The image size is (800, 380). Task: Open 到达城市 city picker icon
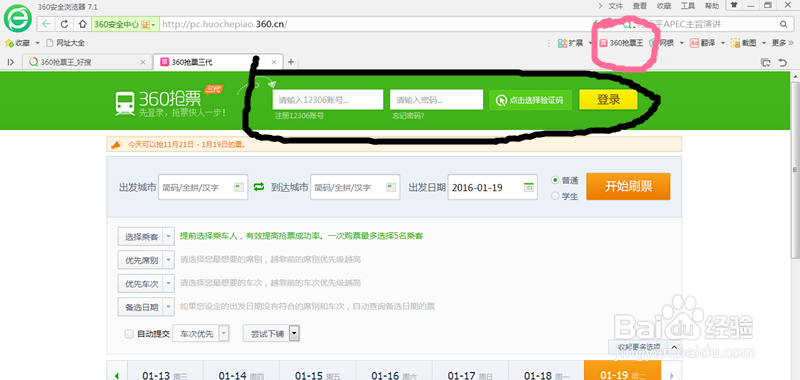click(x=391, y=187)
